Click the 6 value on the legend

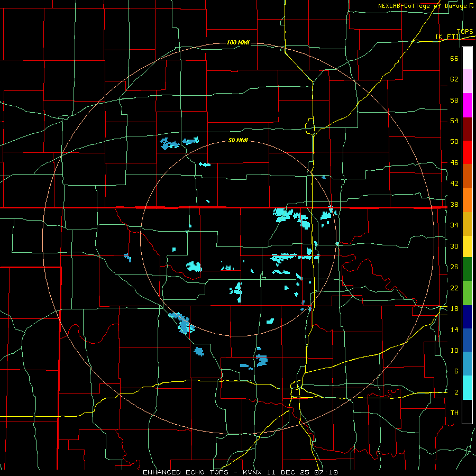point(456,371)
